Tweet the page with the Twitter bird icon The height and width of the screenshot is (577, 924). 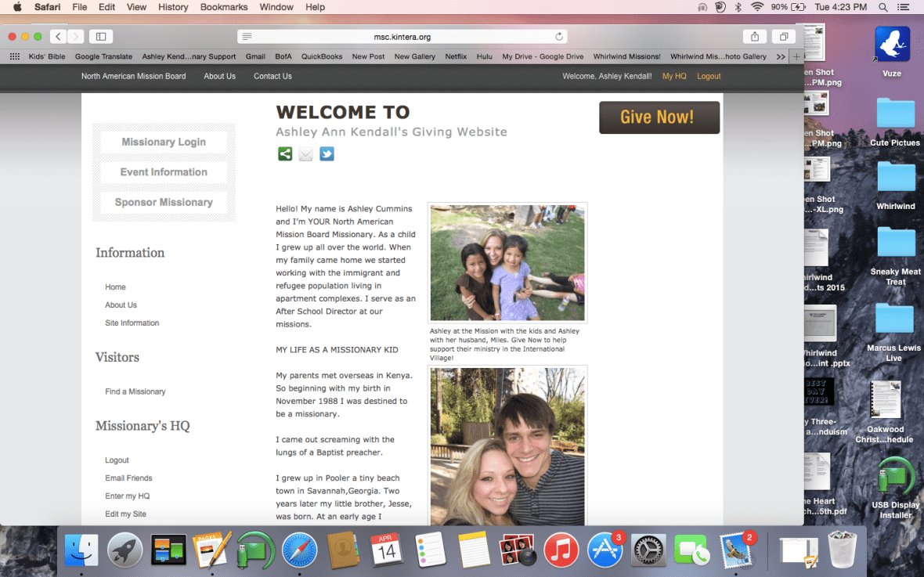click(326, 153)
